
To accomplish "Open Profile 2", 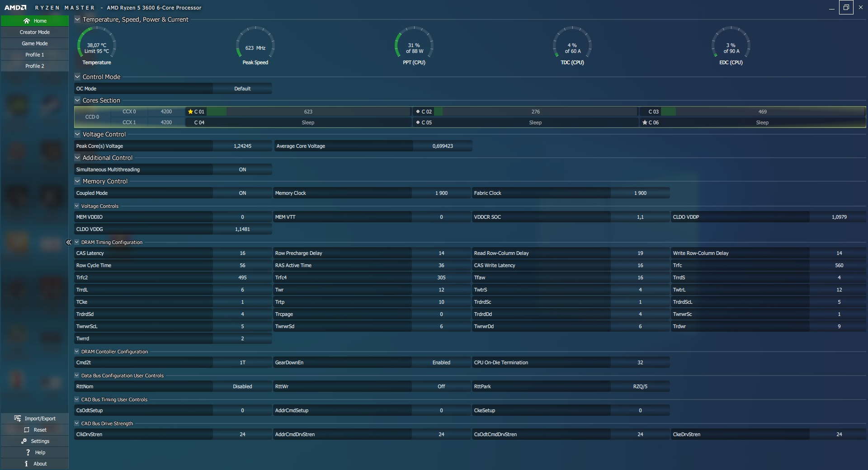I will [x=35, y=66].
